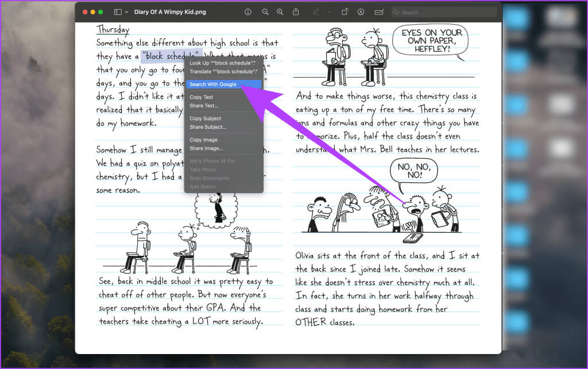
Task: Expand the highlight color dropdown arrow
Action: [x=329, y=12]
